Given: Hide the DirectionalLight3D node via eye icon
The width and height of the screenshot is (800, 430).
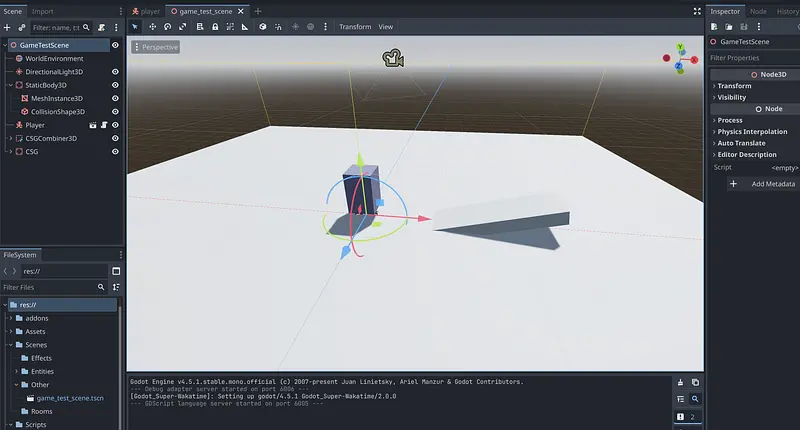Looking at the screenshot, I should [x=115, y=72].
